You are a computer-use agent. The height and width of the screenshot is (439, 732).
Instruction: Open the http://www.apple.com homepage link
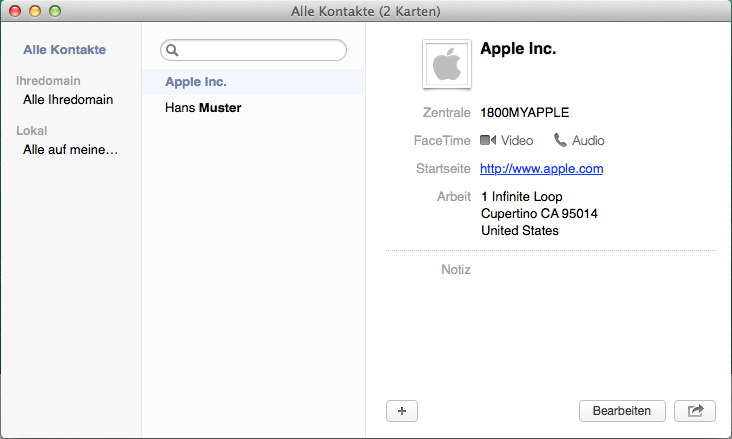pos(542,169)
